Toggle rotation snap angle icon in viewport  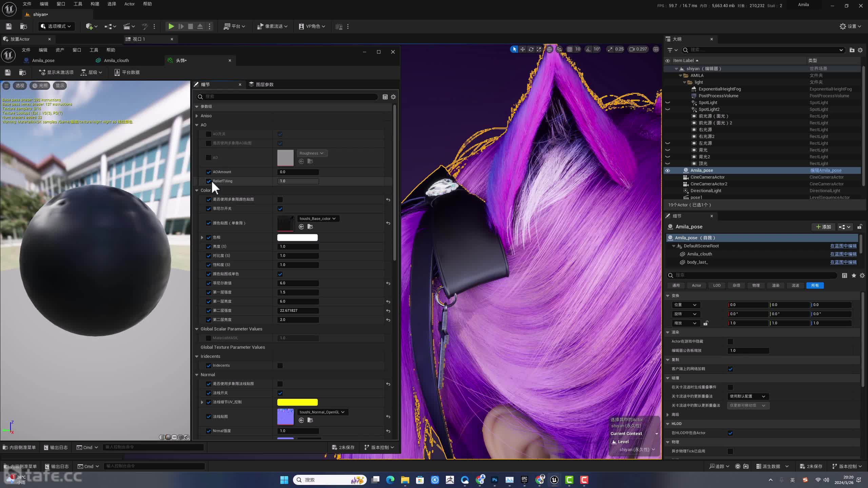(588, 49)
